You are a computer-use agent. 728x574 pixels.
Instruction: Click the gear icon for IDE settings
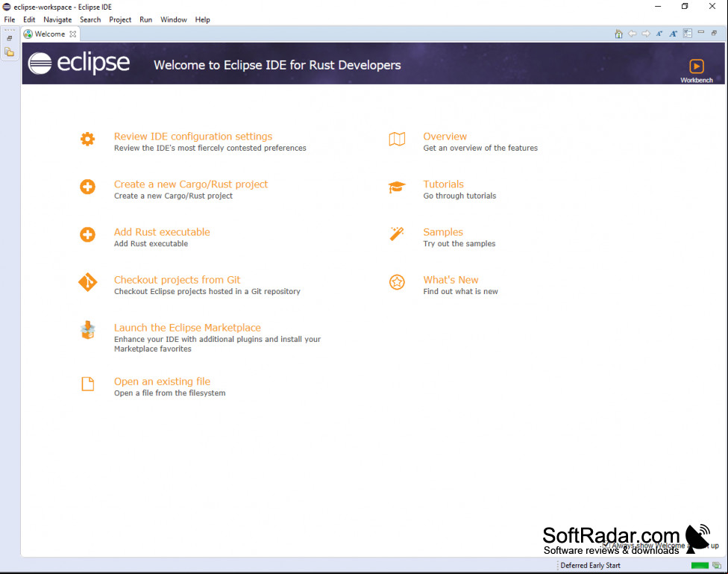point(87,139)
